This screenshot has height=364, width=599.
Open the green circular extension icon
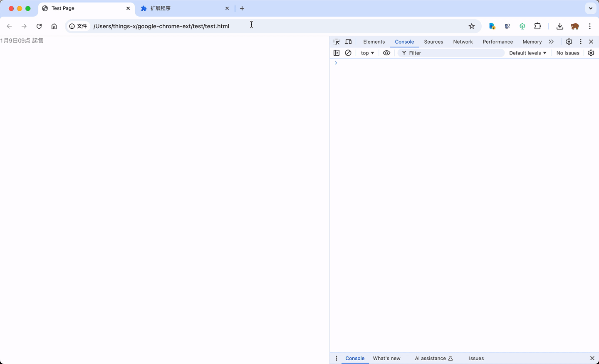tap(522, 26)
